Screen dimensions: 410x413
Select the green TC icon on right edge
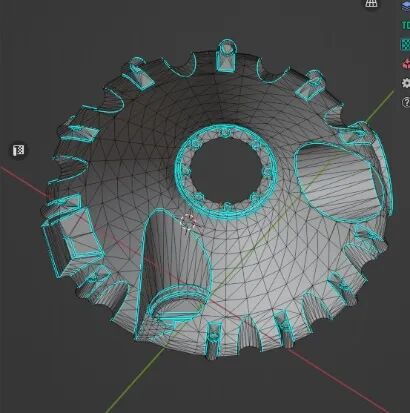(405, 25)
